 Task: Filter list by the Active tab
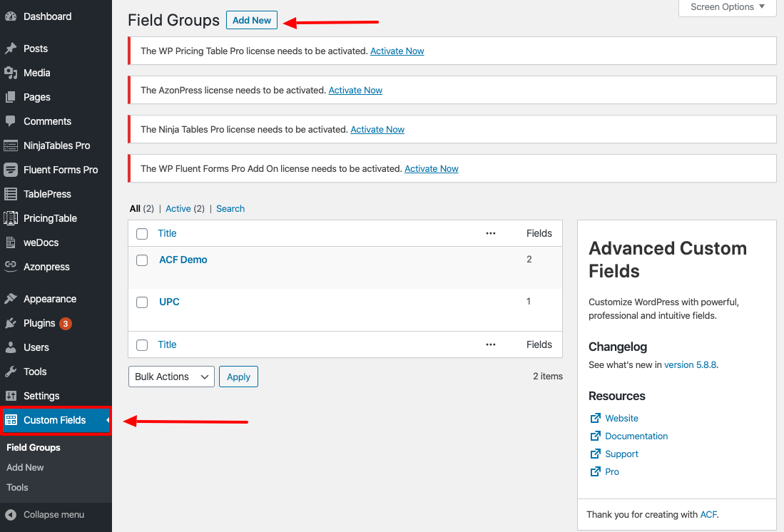(x=178, y=208)
